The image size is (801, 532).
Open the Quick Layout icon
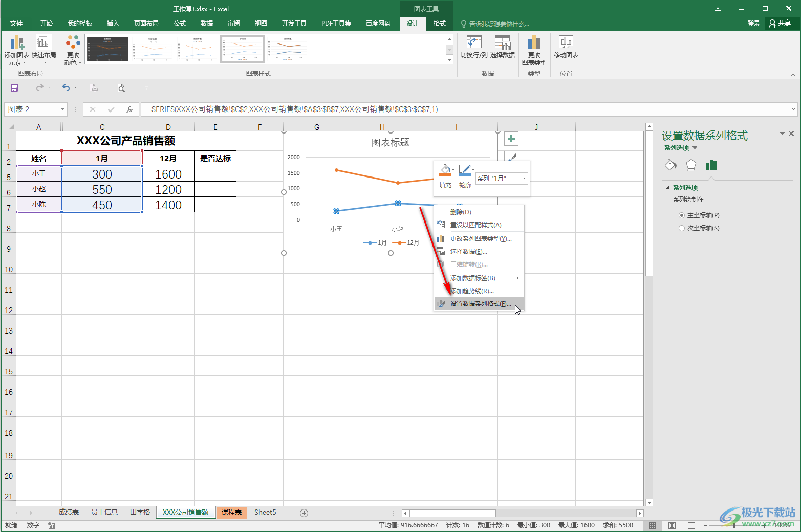click(x=44, y=43)
